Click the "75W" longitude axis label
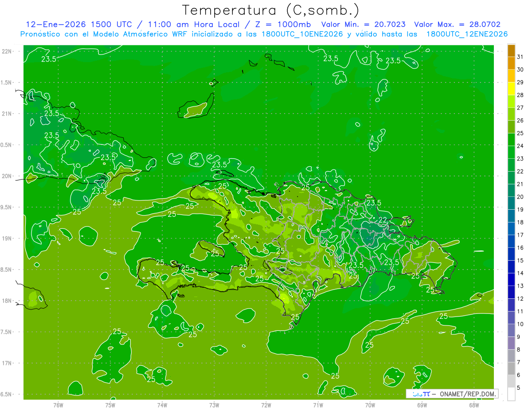This screenshot has height=411, width=532. point(110,405)
